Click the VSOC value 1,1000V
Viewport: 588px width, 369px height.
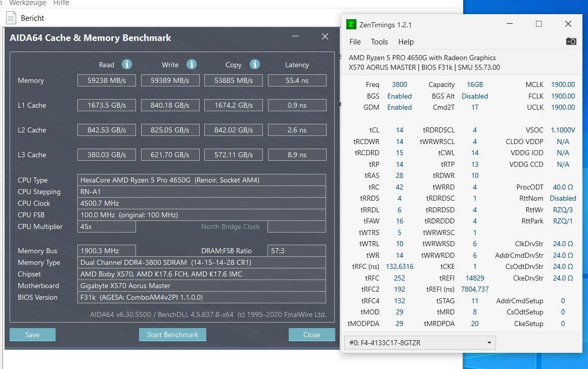click(563, 130)
